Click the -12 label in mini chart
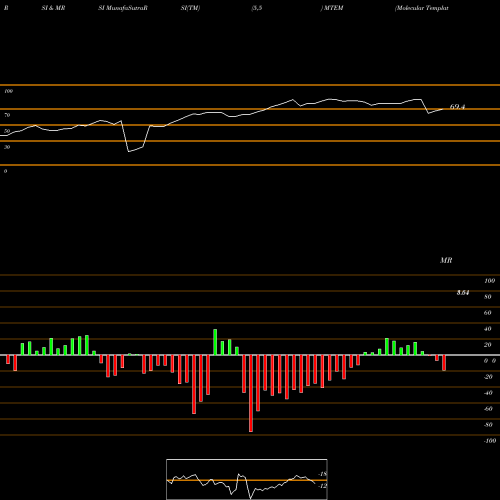The height and width of the screenshot is (500, 500). click(323, 486)
